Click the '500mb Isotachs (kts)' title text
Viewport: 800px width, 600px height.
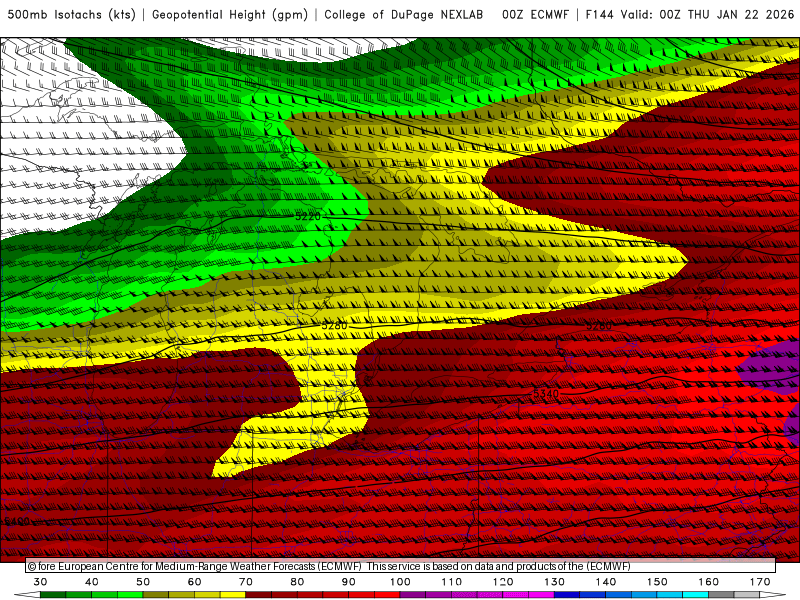[71, 15]
